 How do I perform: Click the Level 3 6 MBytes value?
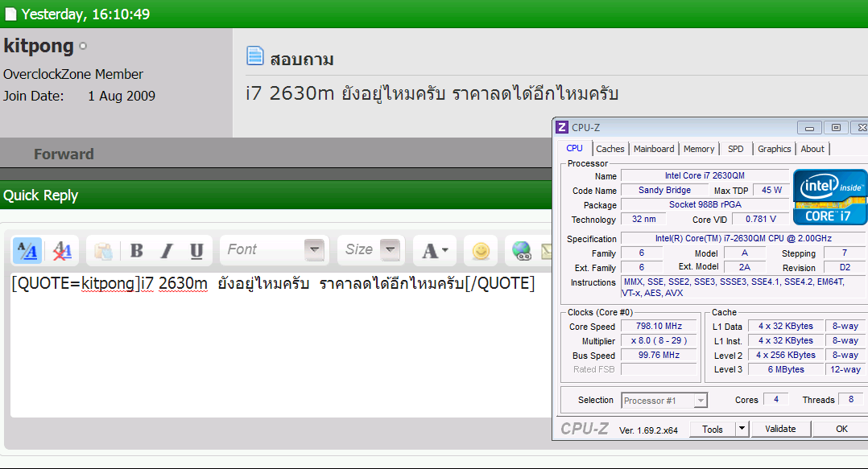(786, 369)
